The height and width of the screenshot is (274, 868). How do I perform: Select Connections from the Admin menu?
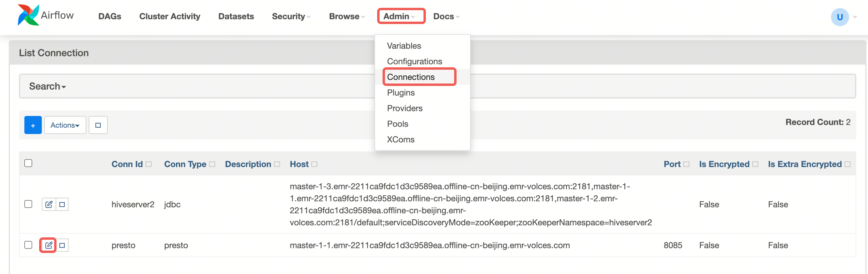(411, 77)
